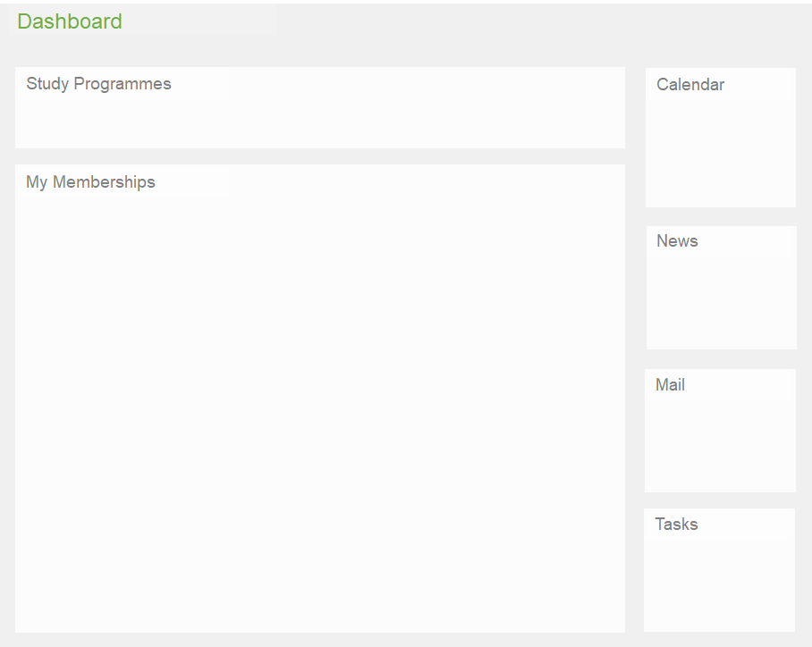Click gray gutter between Study Programmes and Calendar
812x647 pixels.
(635, 107)
